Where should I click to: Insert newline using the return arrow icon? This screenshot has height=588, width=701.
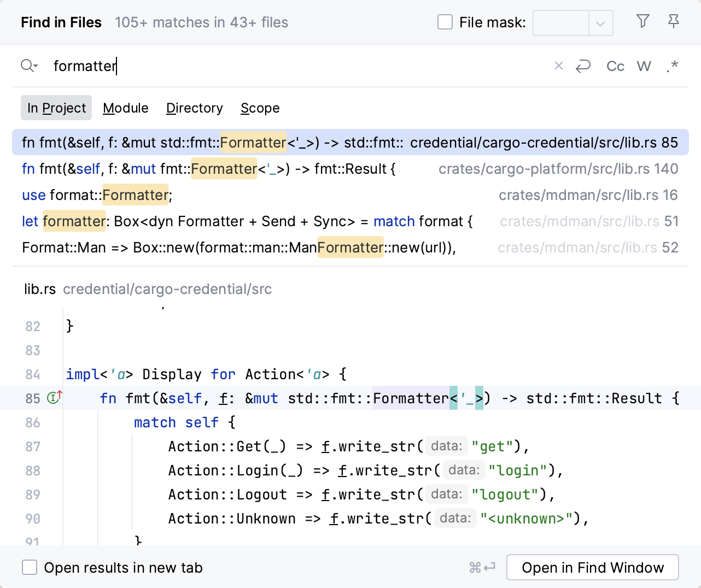tap(583, 66)
